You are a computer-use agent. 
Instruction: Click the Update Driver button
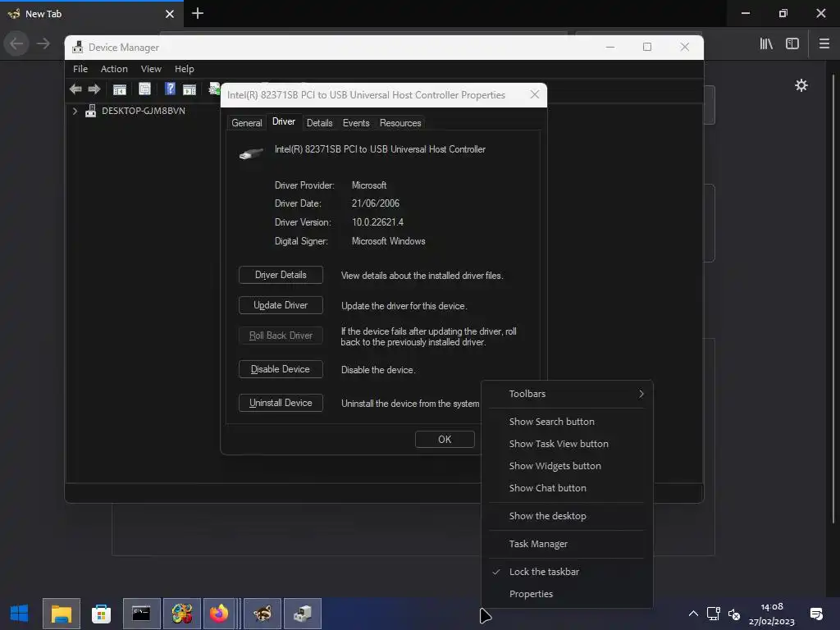281,305
